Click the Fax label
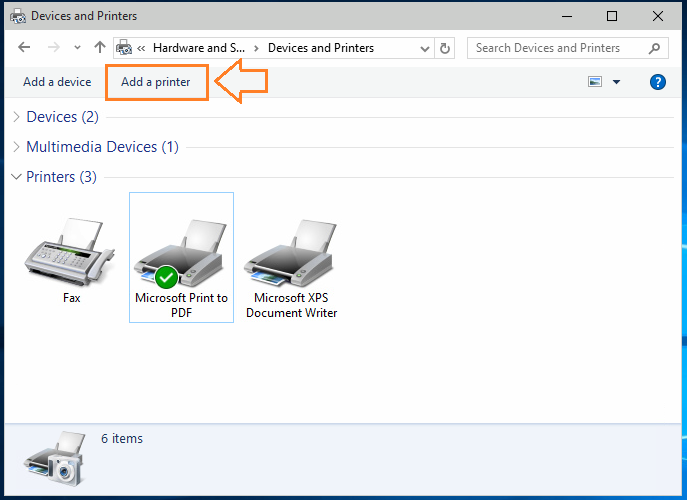Viewport: 687px width, 500px height. [71, 298]
